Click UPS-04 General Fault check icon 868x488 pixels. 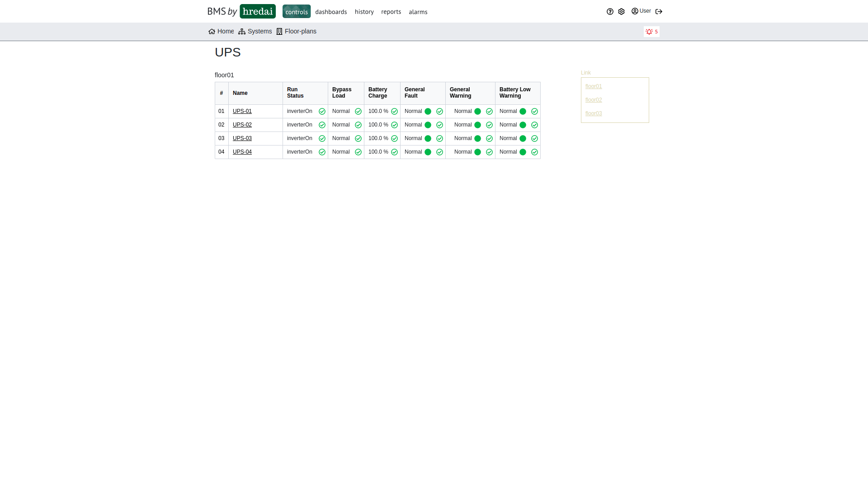click(439, 152)
